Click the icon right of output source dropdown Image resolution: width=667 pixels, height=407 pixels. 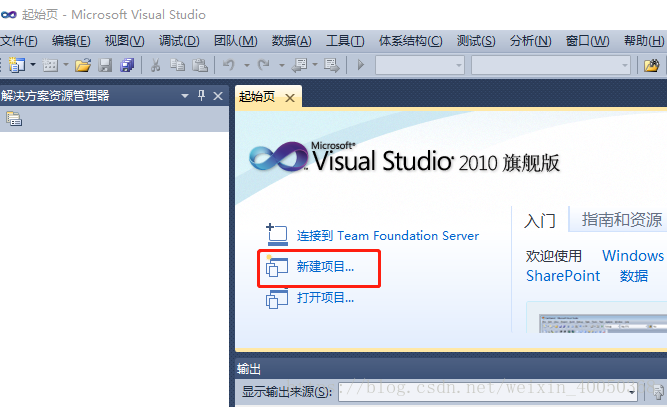pos(658,392)
